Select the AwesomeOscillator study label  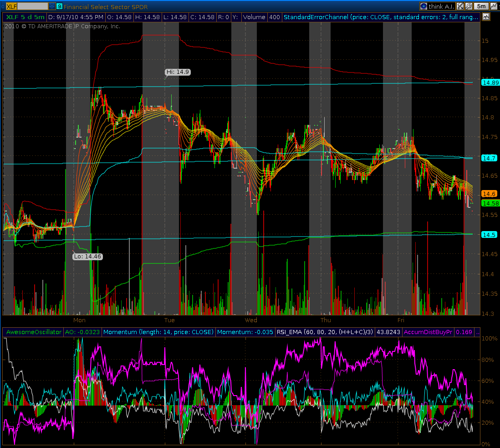coord(34,332)
